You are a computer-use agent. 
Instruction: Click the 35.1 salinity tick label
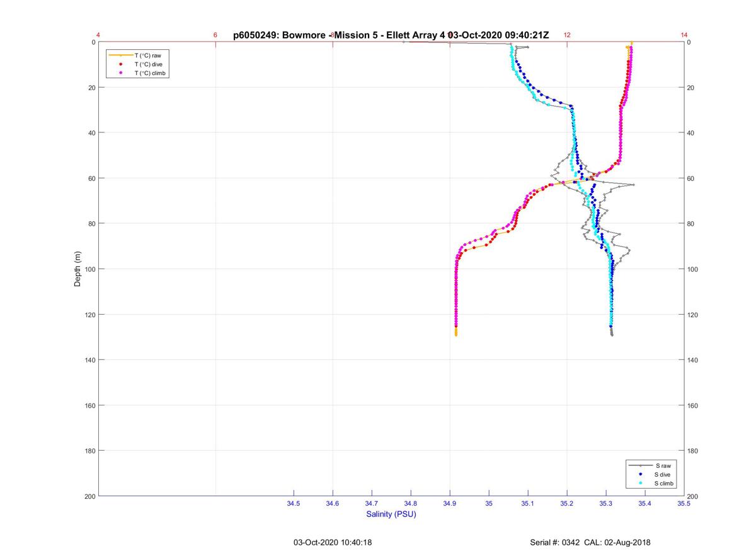pyautogui.click(x=528, y=504)
